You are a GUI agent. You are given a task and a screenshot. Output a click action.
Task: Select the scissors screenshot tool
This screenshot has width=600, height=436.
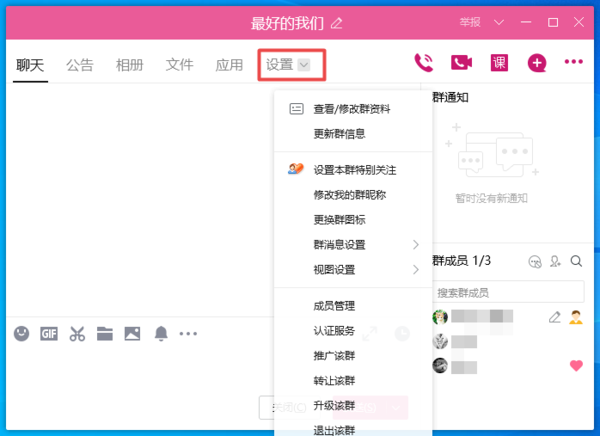pos(77,334)
